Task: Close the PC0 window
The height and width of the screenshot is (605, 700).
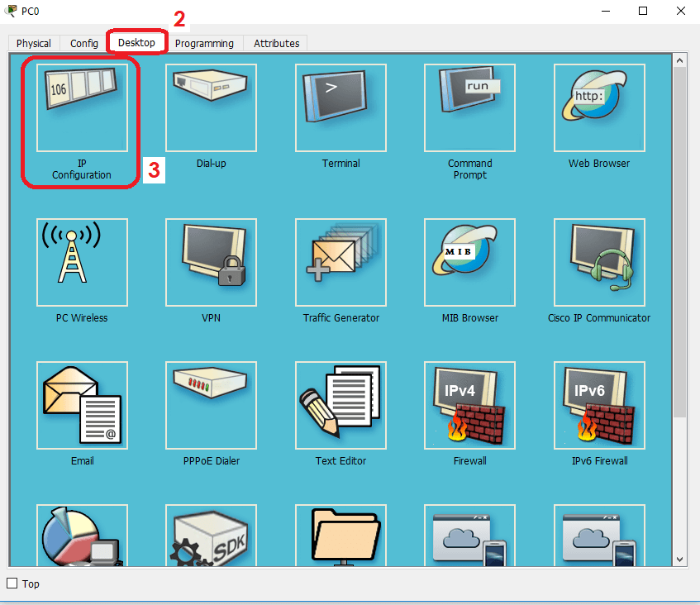Action: coord(681,11)
